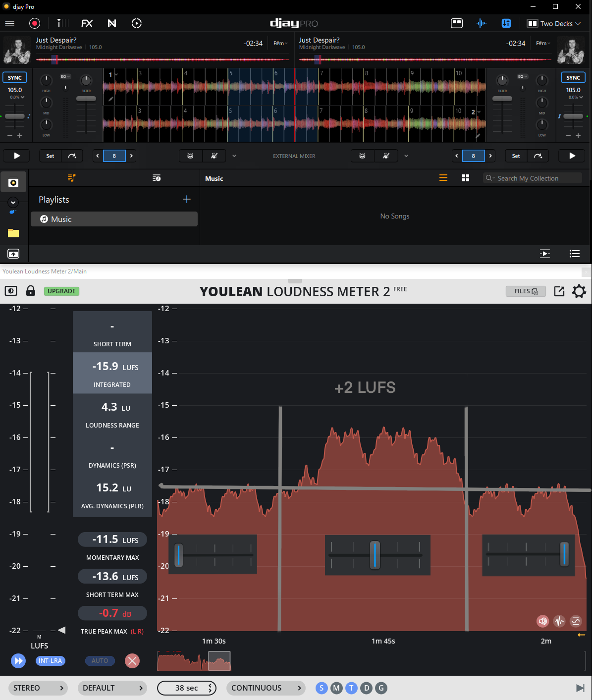Toggle SYNC on the left deck
This screenshot has height=700, width=592.
pyautogui.click(x=15, y=78)
